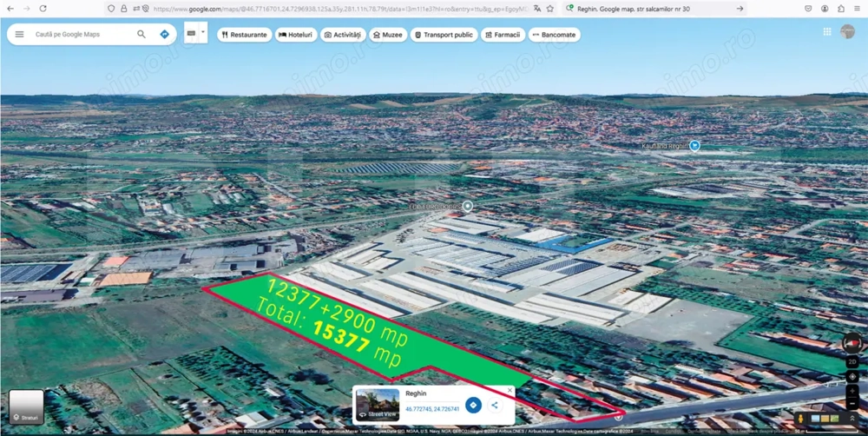Bookmark this page with the star

coord(549,9)
